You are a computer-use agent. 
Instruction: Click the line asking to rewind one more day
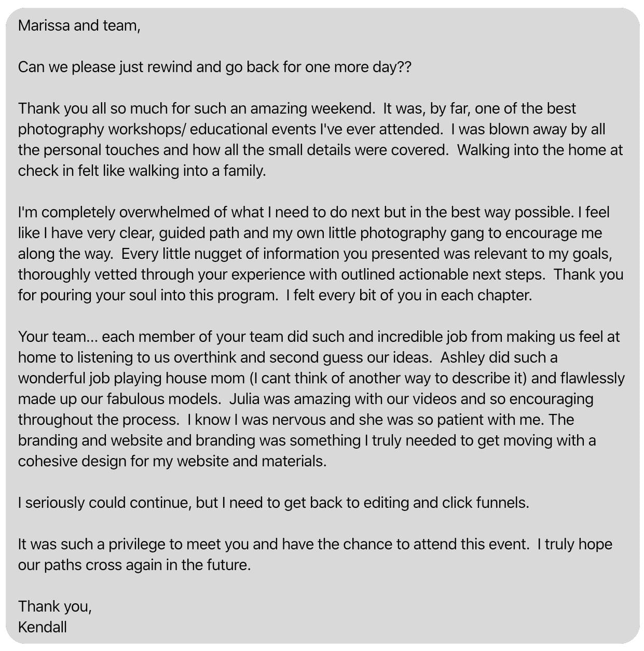pyautogui.click(x=214, y=67)
